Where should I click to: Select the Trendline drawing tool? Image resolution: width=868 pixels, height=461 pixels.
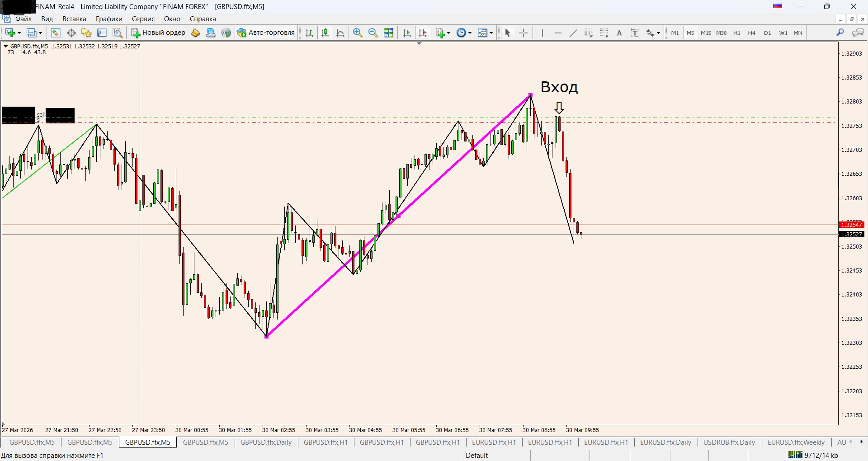point(573,33)
